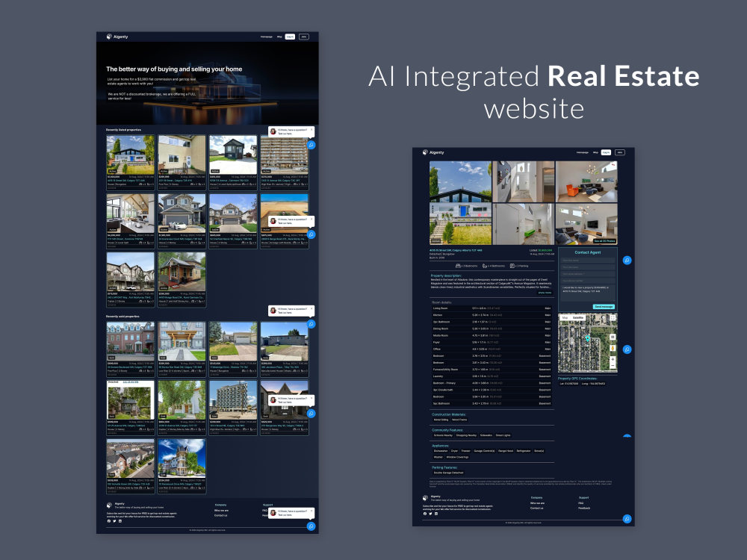Open Who we are link in homepage footer
The height and width of the screenshot is (560, 747).
[222, 511]
